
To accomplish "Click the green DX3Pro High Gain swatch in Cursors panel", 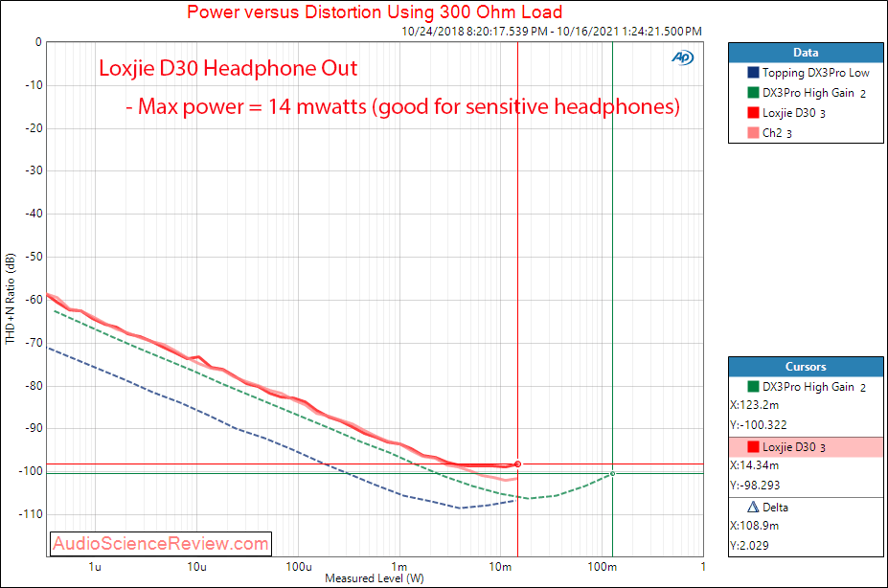I will click(753, 387).
